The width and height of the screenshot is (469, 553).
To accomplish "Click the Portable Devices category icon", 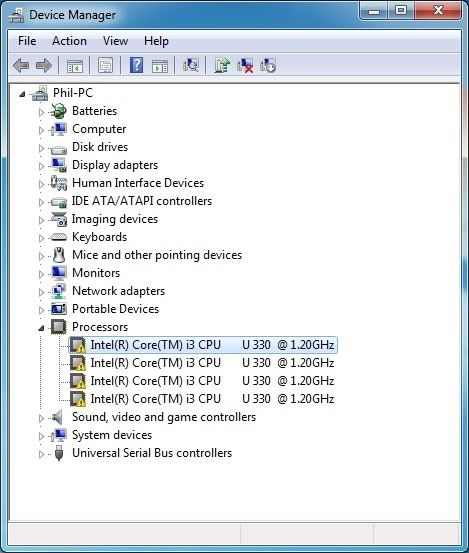I will click(59, 309).
